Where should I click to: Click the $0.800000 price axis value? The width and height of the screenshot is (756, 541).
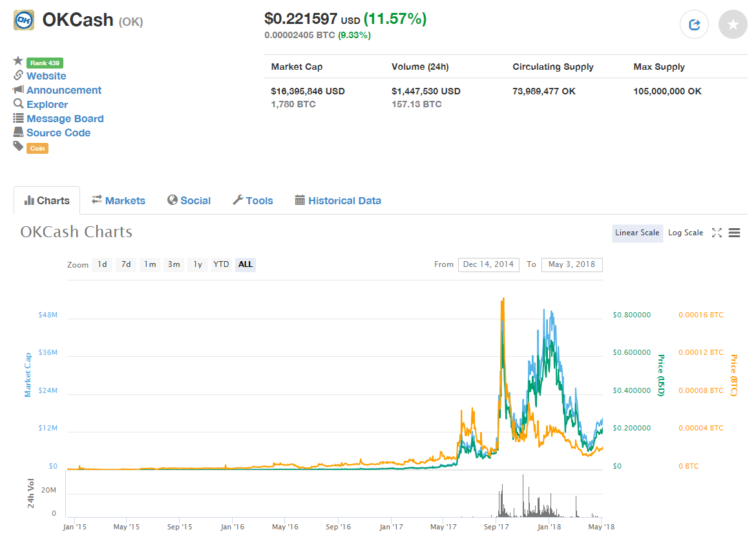pyautogui.click(x=631, y=315)
